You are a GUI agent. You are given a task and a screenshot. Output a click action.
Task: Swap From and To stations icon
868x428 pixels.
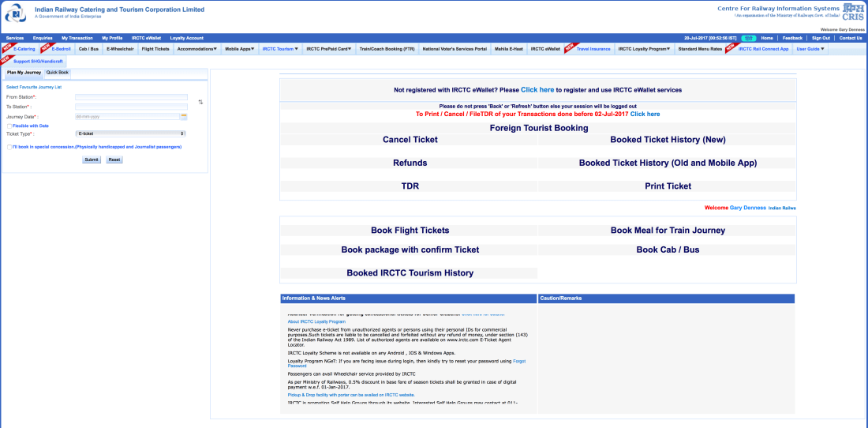(x=200, y=102)
